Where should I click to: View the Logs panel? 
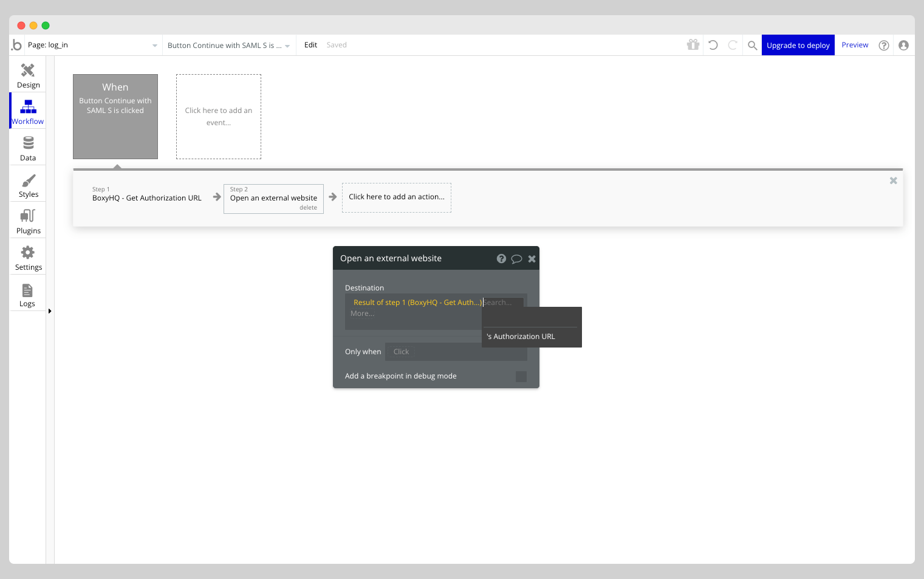point(27,293)
